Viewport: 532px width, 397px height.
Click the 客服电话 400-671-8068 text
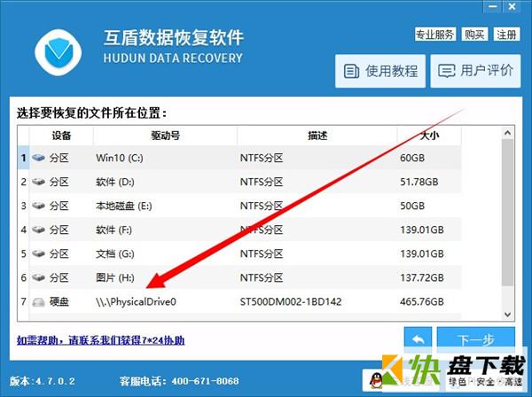(179, 381)
